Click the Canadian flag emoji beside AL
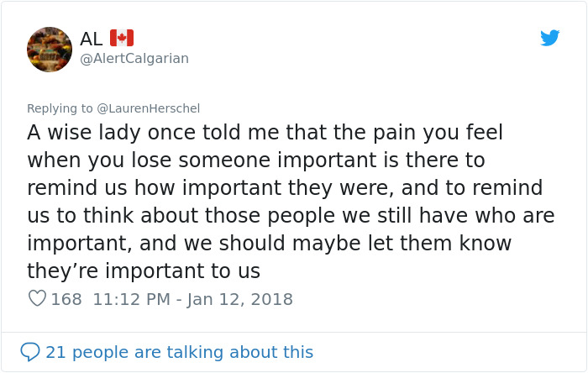 point(122,38)
